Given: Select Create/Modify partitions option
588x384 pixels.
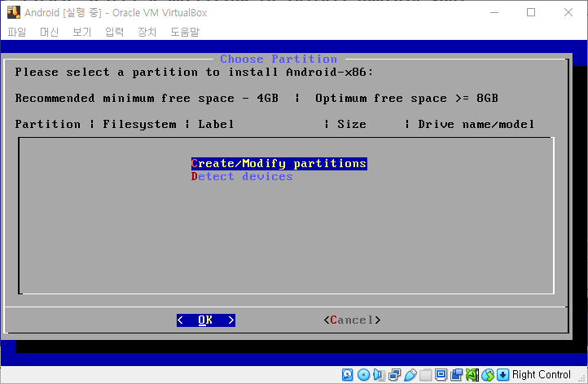Looking at the screenshot, I should click(x=279, y=164).
